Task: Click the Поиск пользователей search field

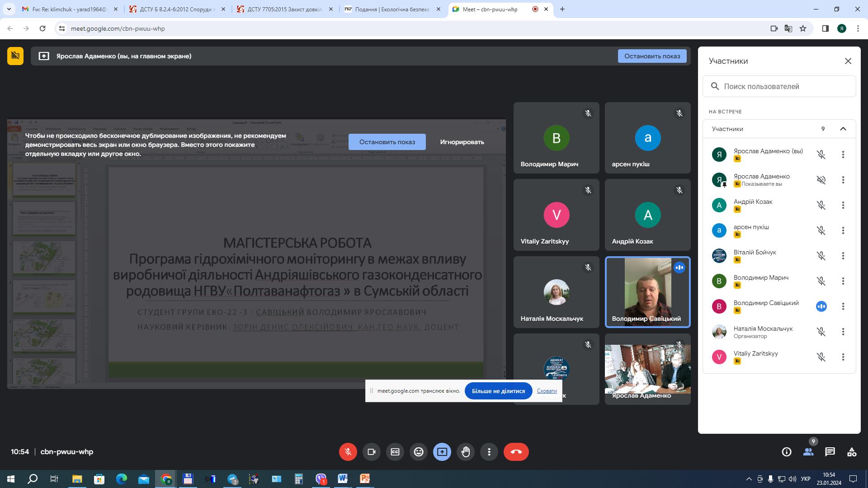Action: [x=779, y=86]
